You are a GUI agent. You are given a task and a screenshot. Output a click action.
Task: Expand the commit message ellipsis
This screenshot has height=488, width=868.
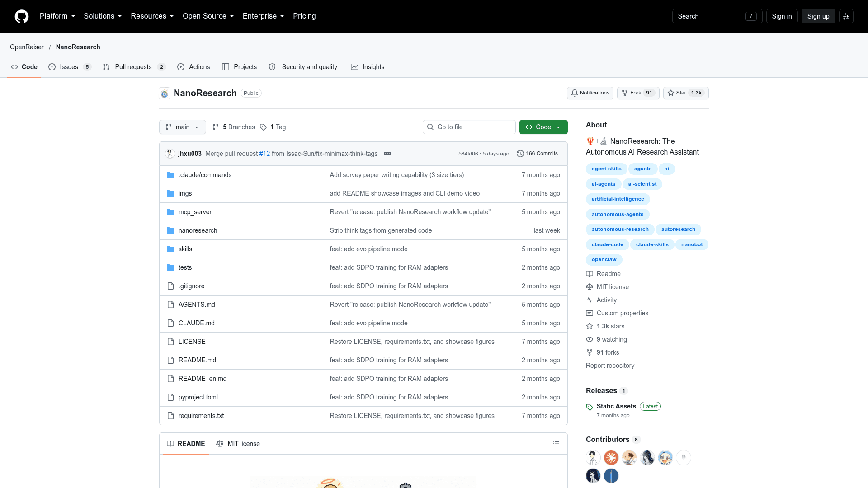point(387,154)
